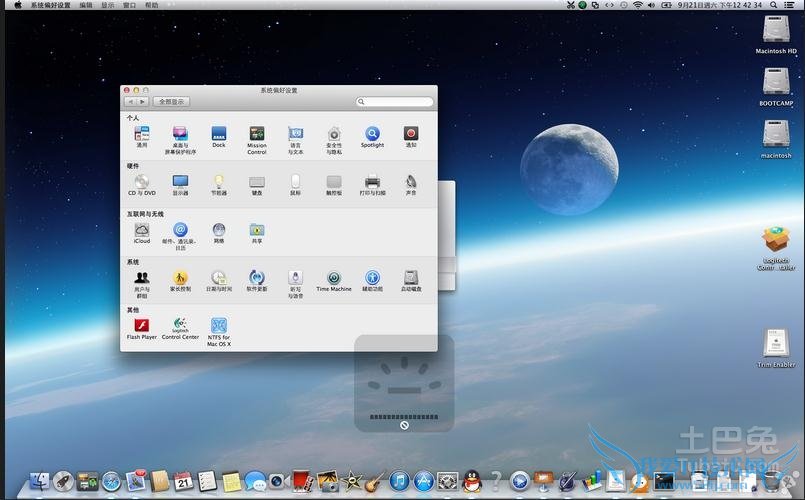Open the 声音 sound preferences
Image resolution: width=805 pixels, height=500 pixels.
(x=411, y=182)
